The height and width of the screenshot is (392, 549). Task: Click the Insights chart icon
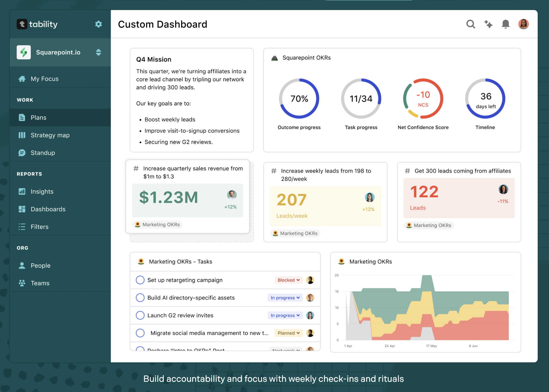point(22,192)
